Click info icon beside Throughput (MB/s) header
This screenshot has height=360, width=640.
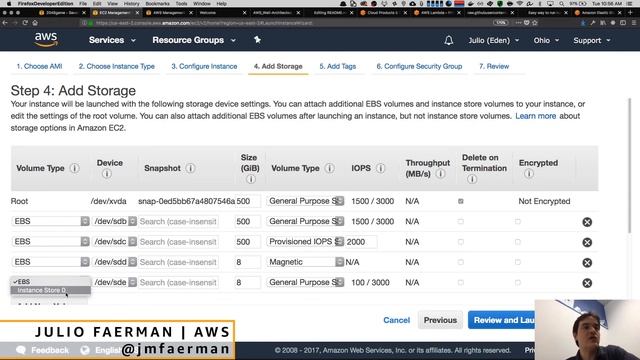(440, 174)
